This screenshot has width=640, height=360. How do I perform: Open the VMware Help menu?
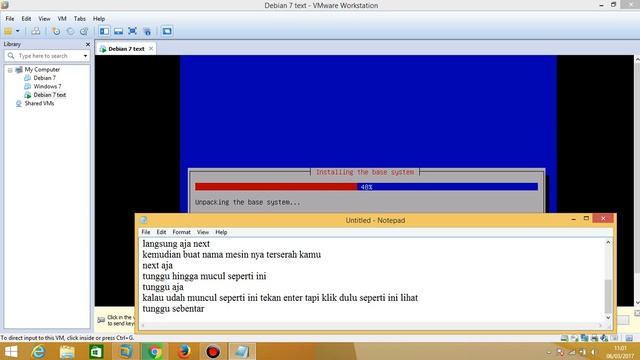pyautogui.click(x=99, y=19)
